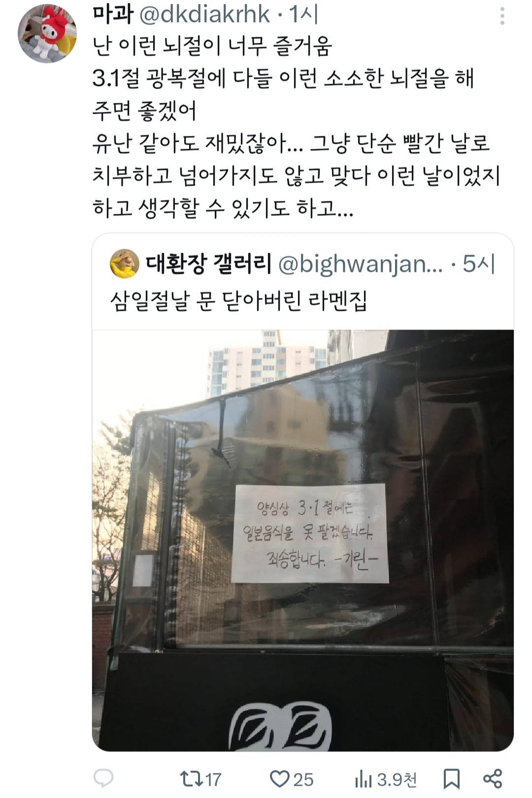Open @dkdiakrhk handle link
Screen dimensions: 532x798
coord(205,15)
